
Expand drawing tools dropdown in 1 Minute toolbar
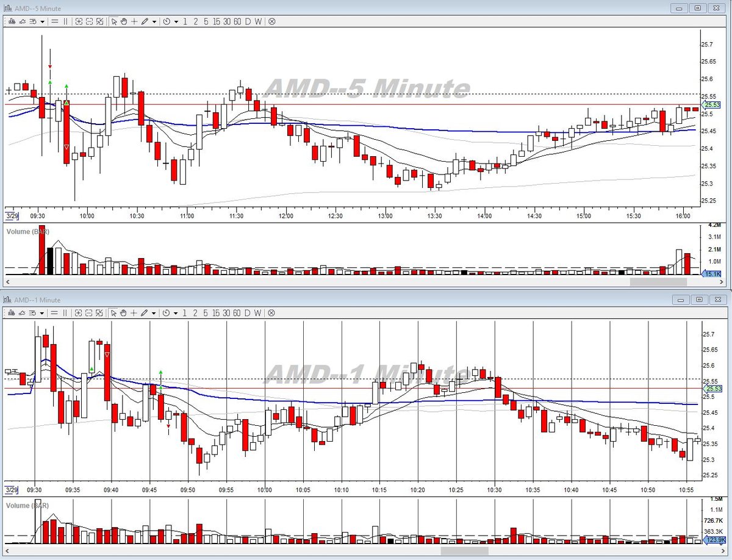154,312
